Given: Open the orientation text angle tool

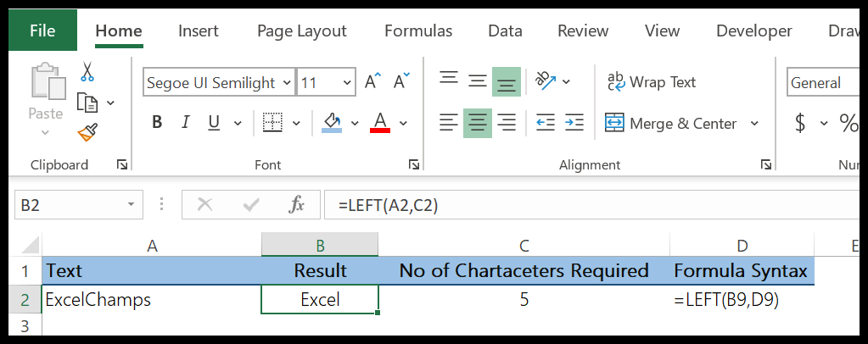Looking at the screenshot, I should click(546, 81).
